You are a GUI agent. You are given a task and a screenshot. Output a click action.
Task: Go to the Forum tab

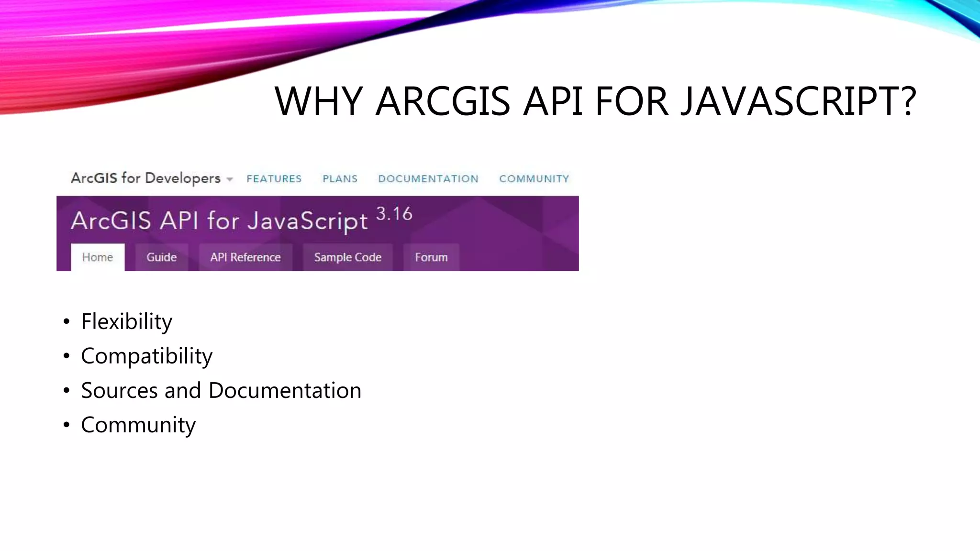click(x=431, y=257)
